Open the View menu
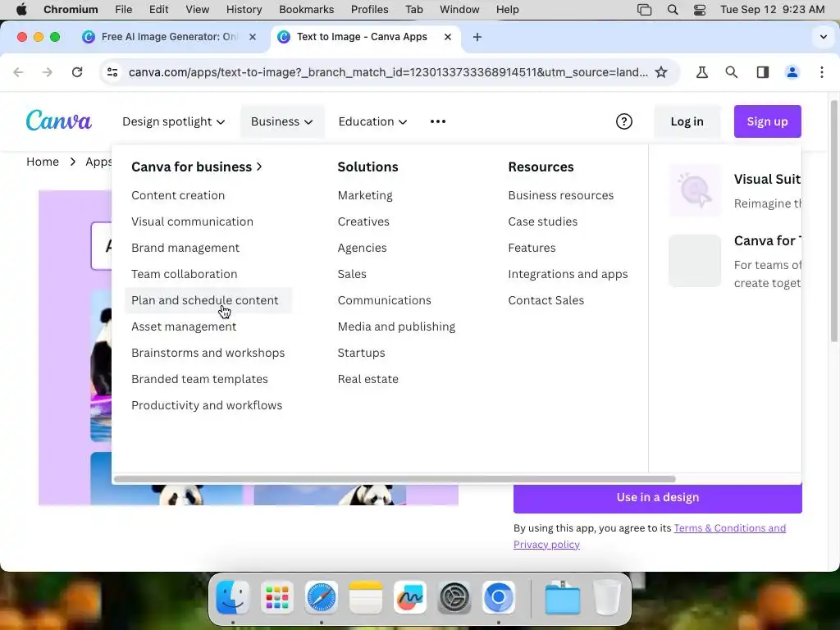This screenshot has width=840, height=630. [197, 10]
